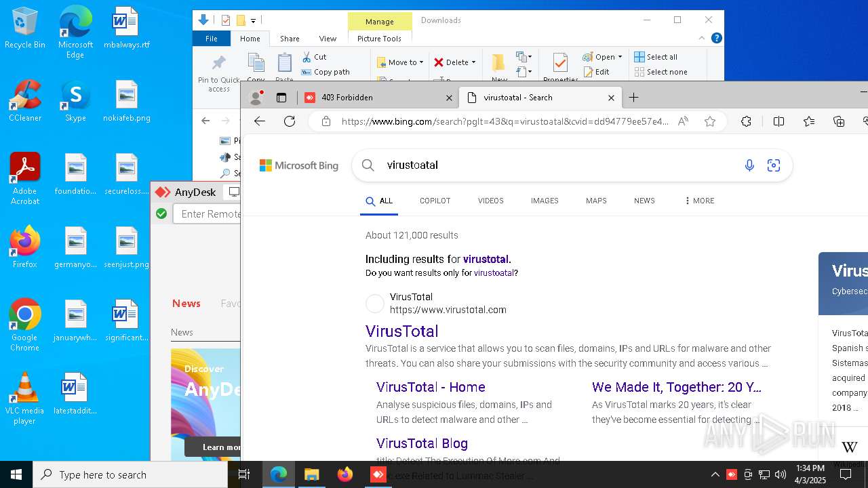
Task: Open the VirusTotal main result link
Action: click(x=402, y=331)
